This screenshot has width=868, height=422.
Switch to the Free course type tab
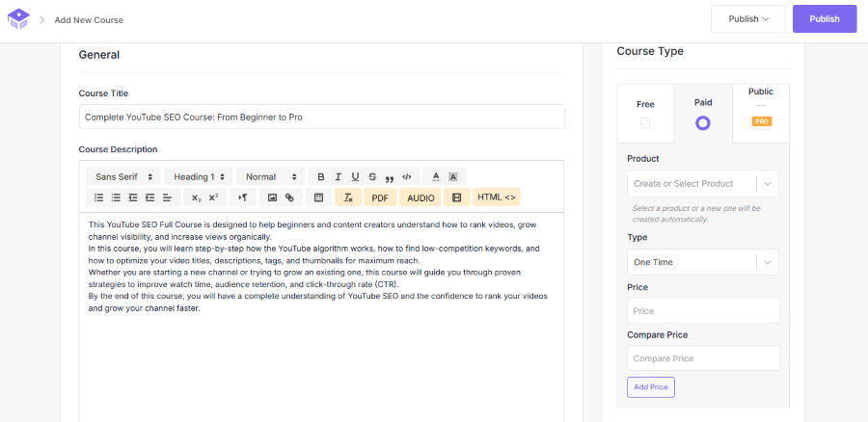coord(645,114)
